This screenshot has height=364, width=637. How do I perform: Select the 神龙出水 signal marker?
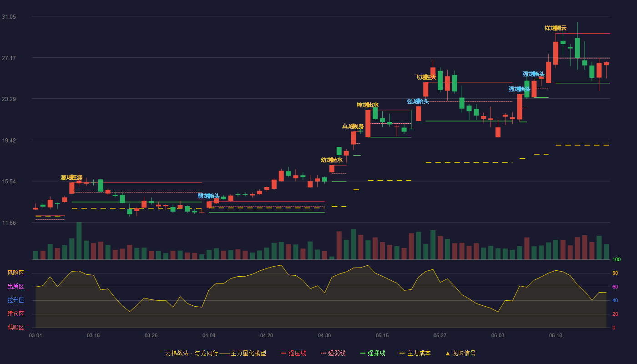[368, 105]
